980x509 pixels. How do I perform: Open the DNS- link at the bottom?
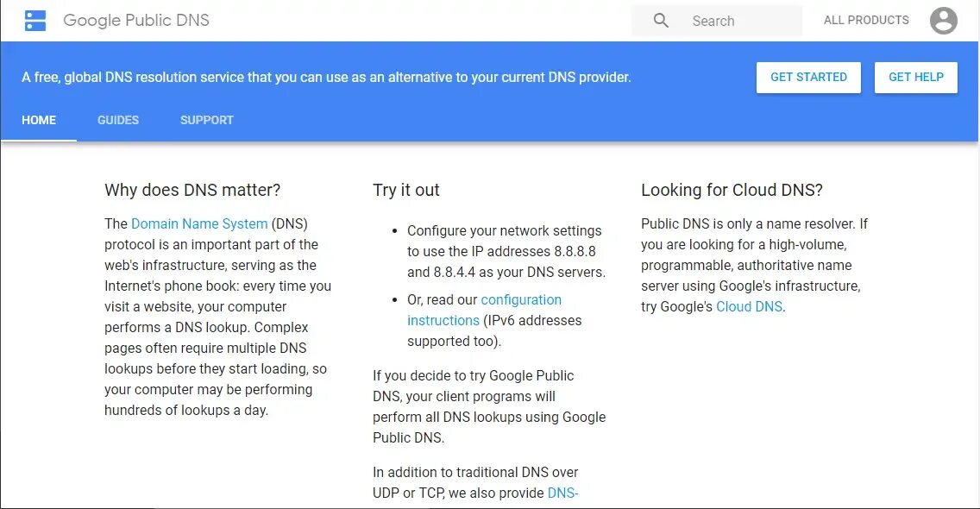[x=562, y=493]
